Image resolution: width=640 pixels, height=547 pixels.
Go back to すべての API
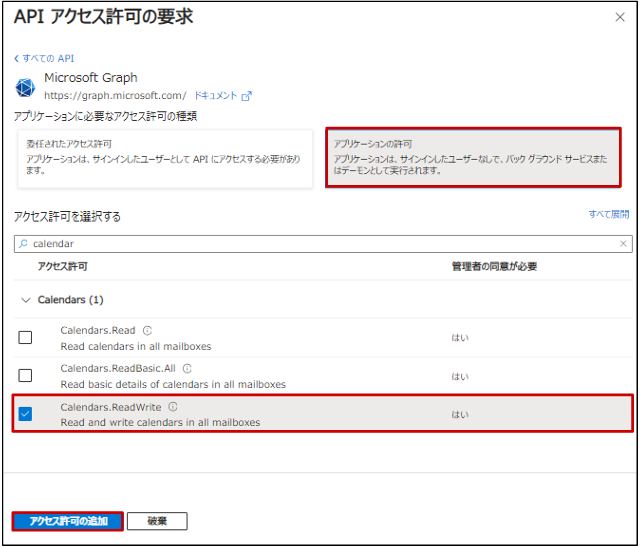[44, 58]
